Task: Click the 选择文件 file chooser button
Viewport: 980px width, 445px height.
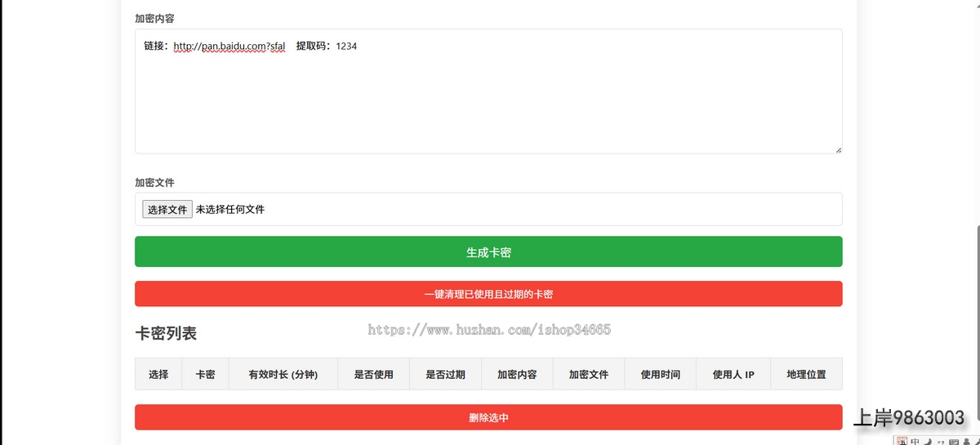Action: tap(167, 209)
